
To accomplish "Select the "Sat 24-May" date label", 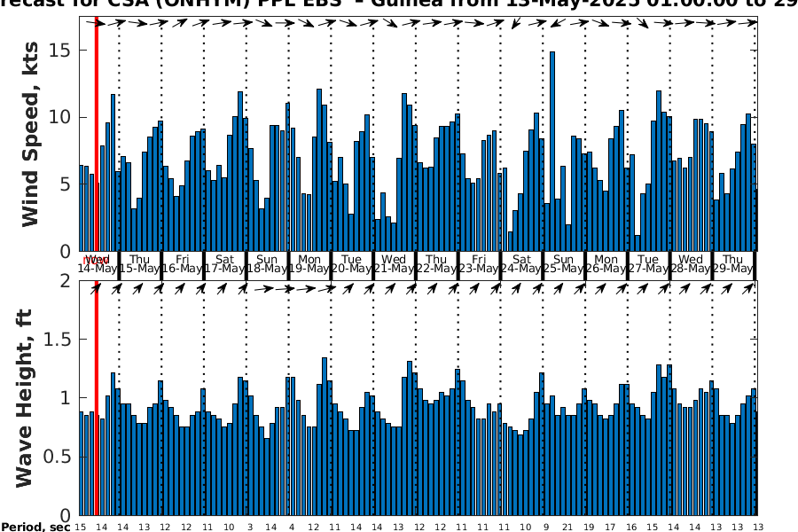I will tap(521, 263).
